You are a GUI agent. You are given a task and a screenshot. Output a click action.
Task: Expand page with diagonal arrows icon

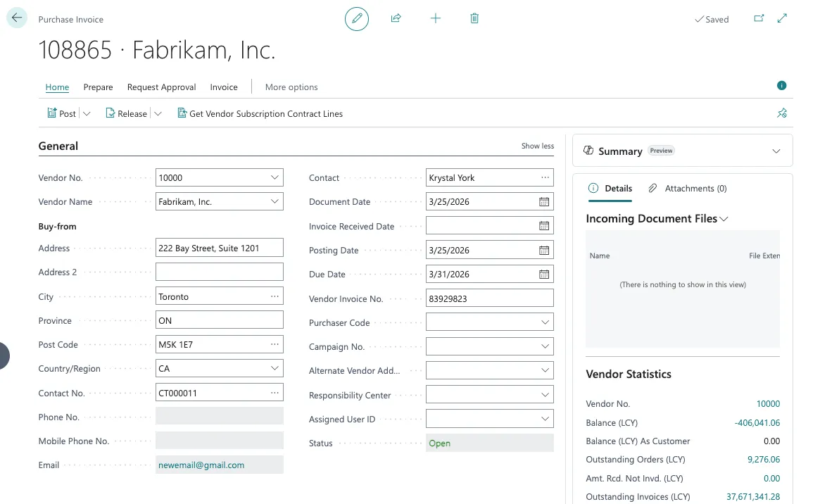(x=782, y=18)
